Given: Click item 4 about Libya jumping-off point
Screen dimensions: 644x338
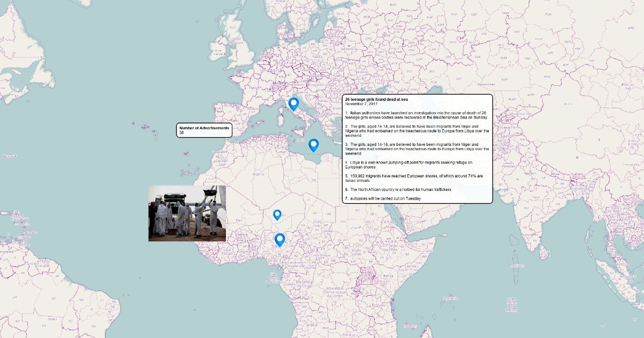Looking at the screenshot, I should [408, 164].
